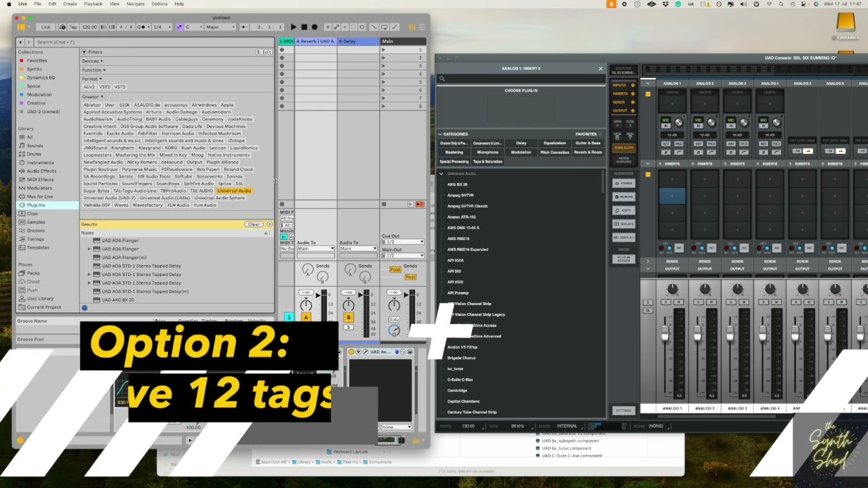Open Packs under Places
Screen dimensions: 868x488
click(x=33, y=273)
